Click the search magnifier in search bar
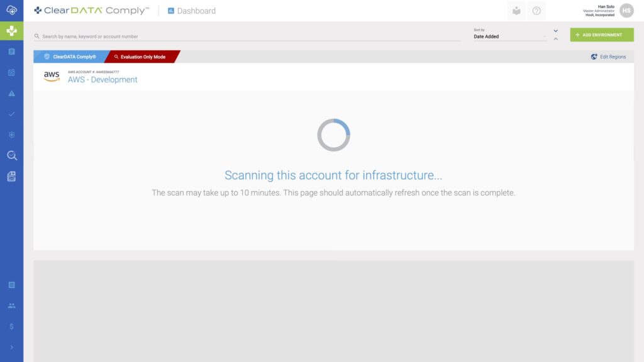The image size is (644, 362). (x=36, y=36)
